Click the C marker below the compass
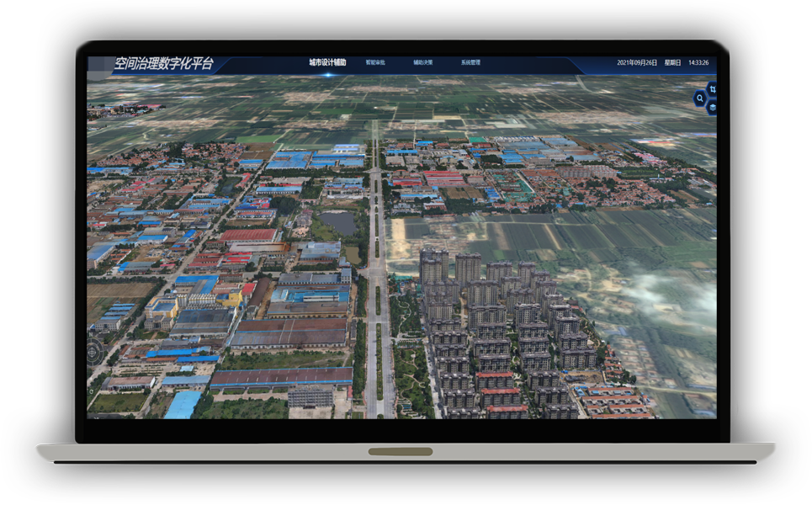Viewport: 812px width, 505px height. [x=92, y=391]
